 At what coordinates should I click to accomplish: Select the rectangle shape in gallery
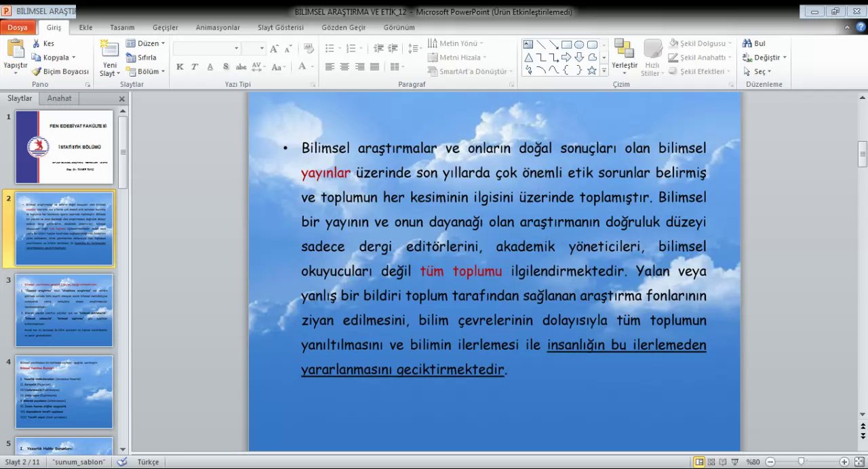(566, 45)
